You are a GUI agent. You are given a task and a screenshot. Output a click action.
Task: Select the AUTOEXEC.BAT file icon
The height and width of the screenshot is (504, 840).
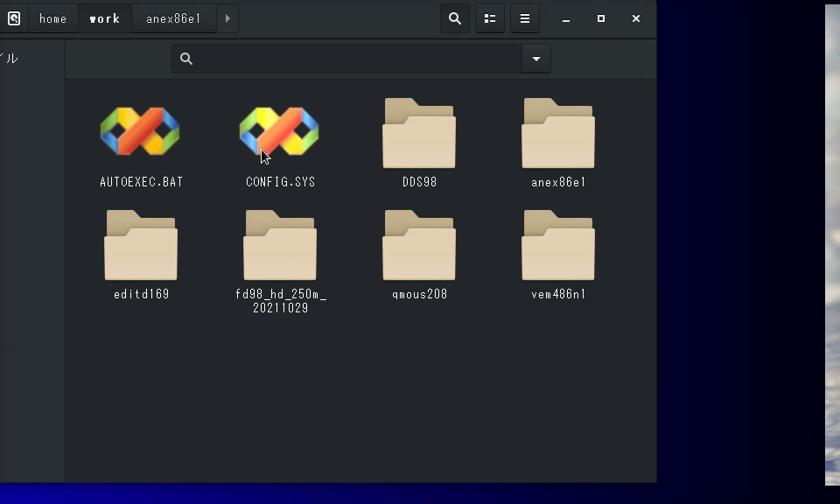pyautogui.click(x=140, y=132)
